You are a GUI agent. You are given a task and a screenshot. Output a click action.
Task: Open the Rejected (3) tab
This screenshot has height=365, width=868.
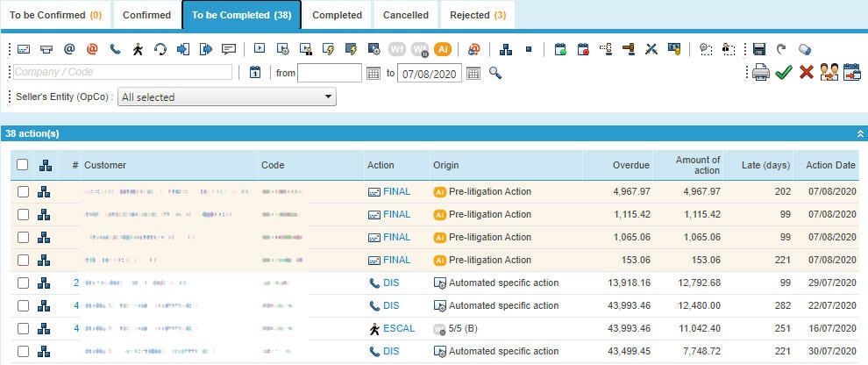pyautogui.click(x=477, y=15)
